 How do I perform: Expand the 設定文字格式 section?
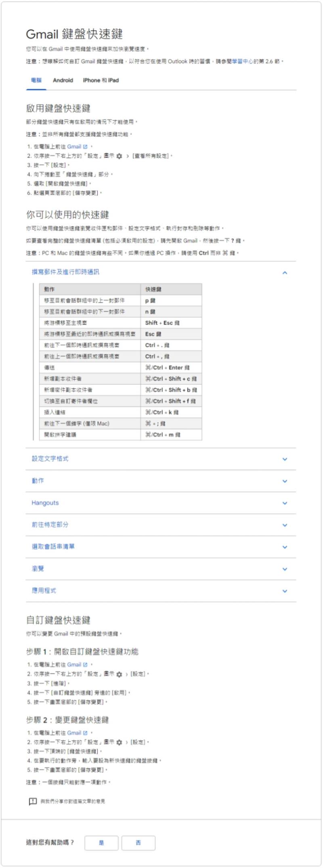(x=161, y=459)
